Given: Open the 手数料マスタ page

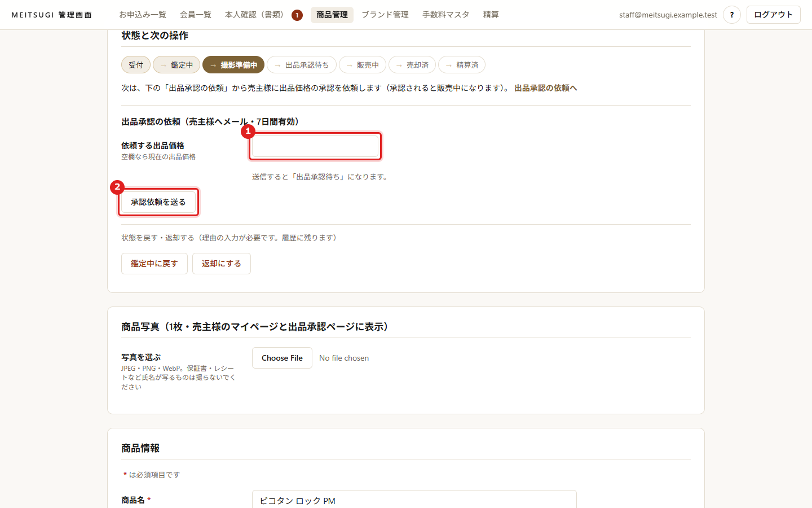Looking at the screenshot, I should [446, 15].
